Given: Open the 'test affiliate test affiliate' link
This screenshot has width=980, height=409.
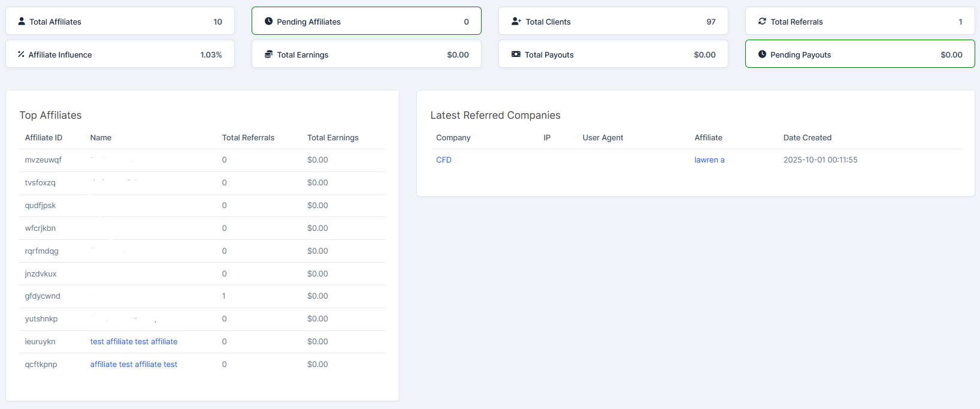Looking at the screenshot, I should pyautogui.click(x=134, y=342).
